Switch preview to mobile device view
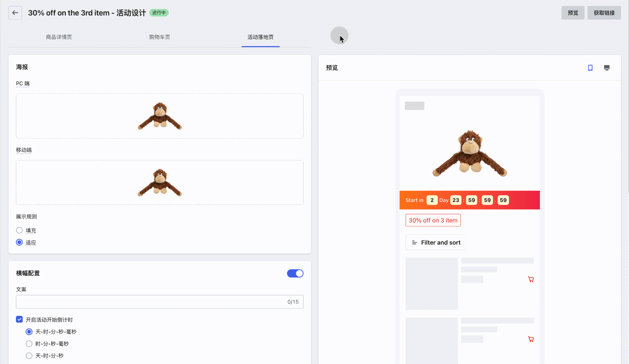This screenshot has width=629, height=364. 590,68
